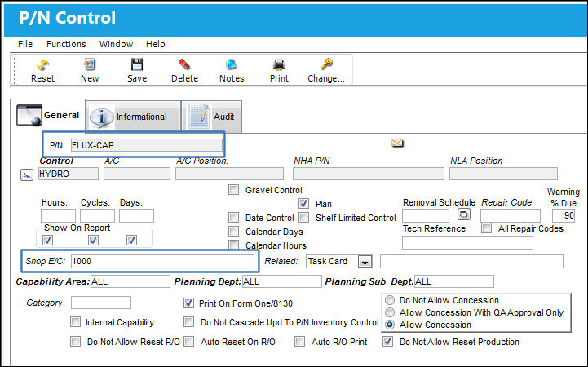Uncheck the Plan checkbox
This screenshot has width=588, height=367.
coord(303,204)
